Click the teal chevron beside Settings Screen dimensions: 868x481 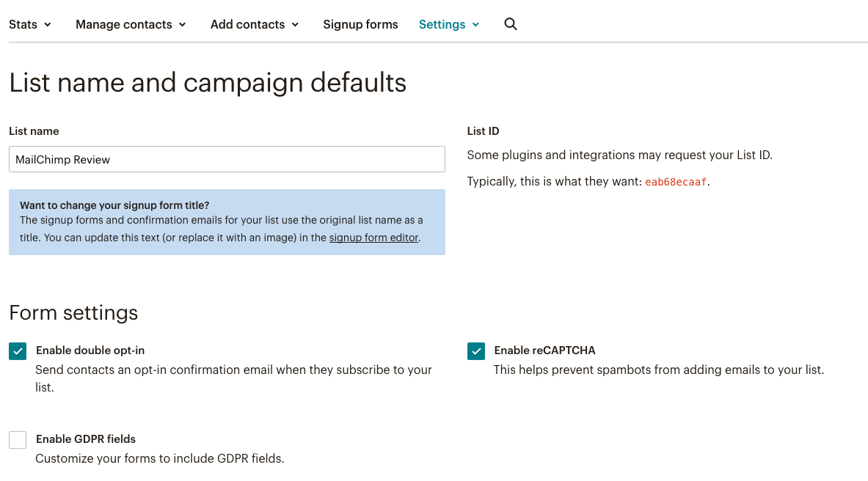[x=475, y=25]
